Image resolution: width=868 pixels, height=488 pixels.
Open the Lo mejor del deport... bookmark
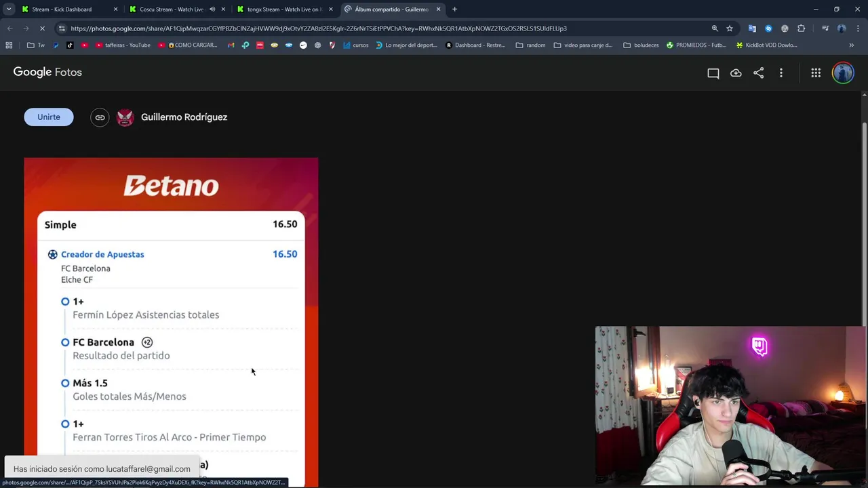coord(406,45)
